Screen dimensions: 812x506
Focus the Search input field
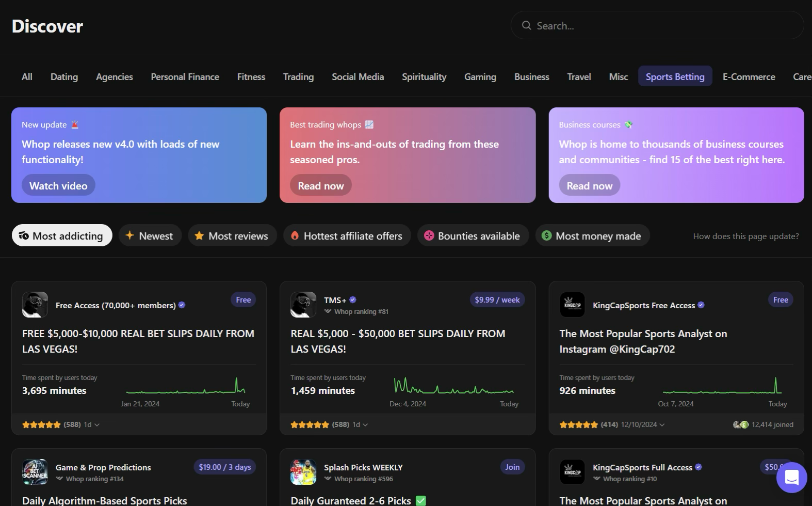[657, 25]
